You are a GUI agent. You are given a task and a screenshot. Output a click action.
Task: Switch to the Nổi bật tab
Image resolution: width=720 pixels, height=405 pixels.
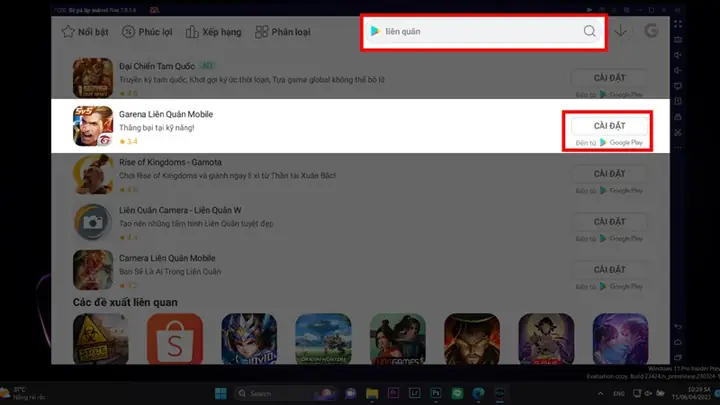click(85, 32)
